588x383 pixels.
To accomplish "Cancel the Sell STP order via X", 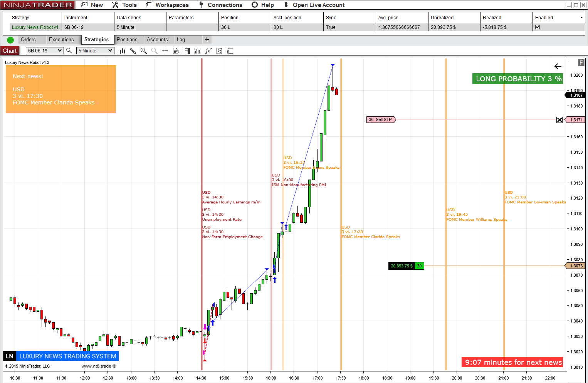I will point(559,120).
